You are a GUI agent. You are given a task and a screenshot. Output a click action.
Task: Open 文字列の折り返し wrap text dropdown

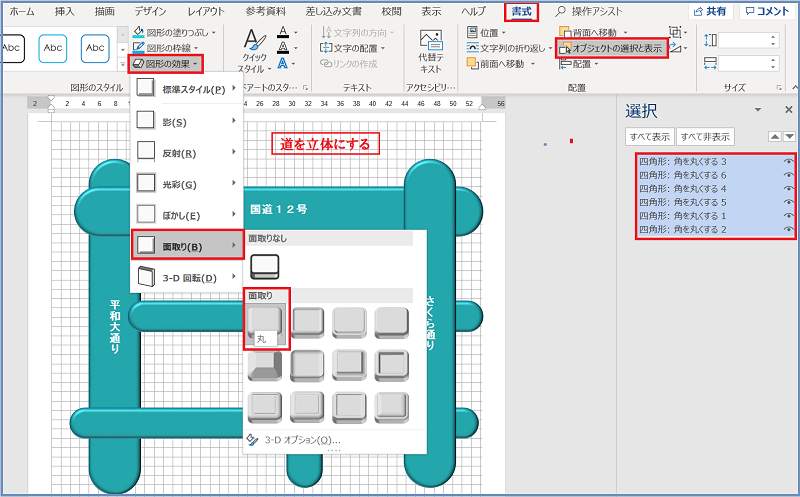click(509, 48)
